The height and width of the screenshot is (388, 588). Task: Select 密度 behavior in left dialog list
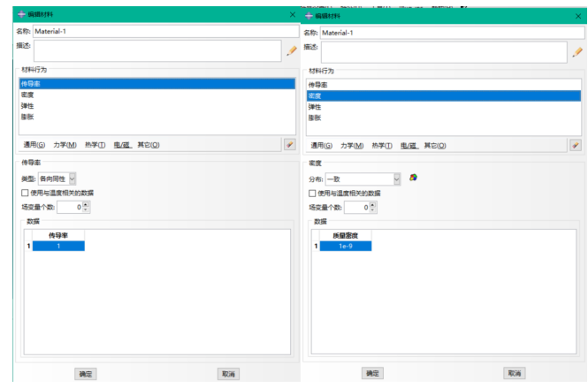(157, 95)
